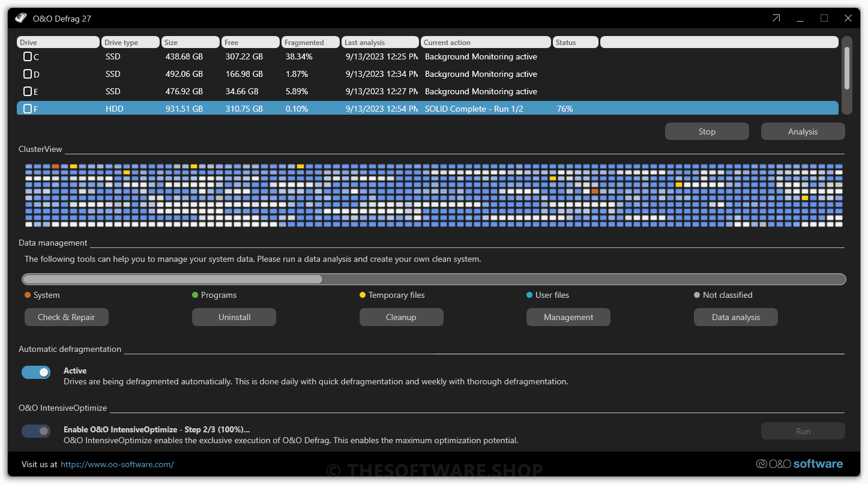Viewport: 868px width, 484px height.
Task: Check the box for drive C
Action: click(28, 56)
